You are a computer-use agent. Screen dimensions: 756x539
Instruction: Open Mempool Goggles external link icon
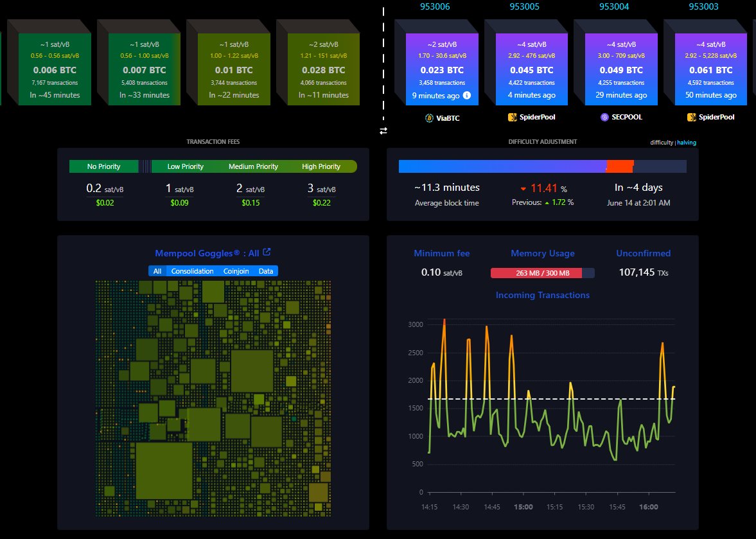[x=267, y=252]
